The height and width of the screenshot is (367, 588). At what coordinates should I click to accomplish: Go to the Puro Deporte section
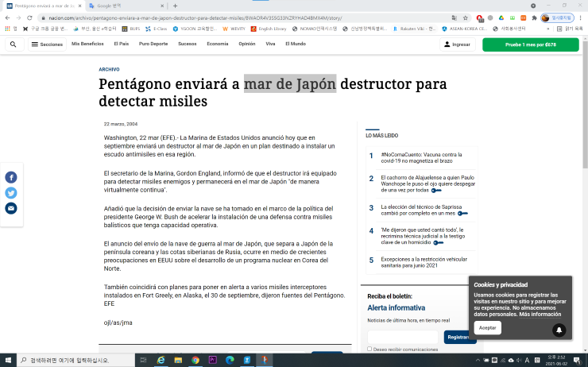coord(153,44)
